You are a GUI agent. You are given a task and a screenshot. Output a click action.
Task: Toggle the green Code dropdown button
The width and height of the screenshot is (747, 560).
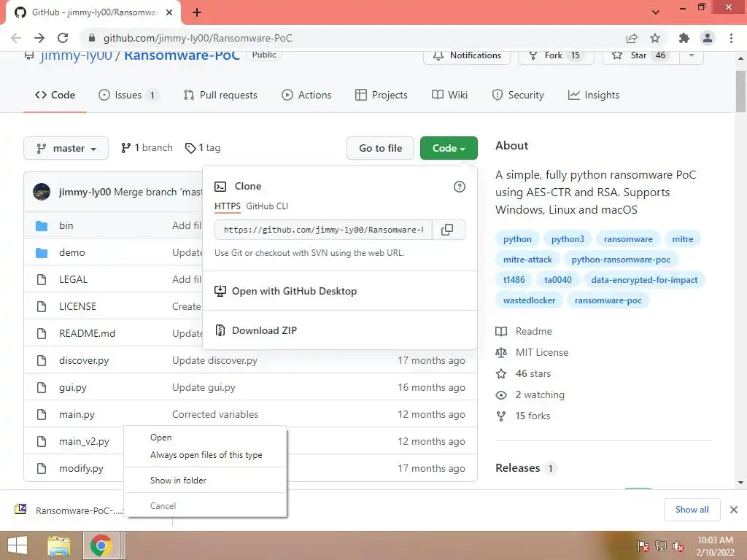pos(449,148)
